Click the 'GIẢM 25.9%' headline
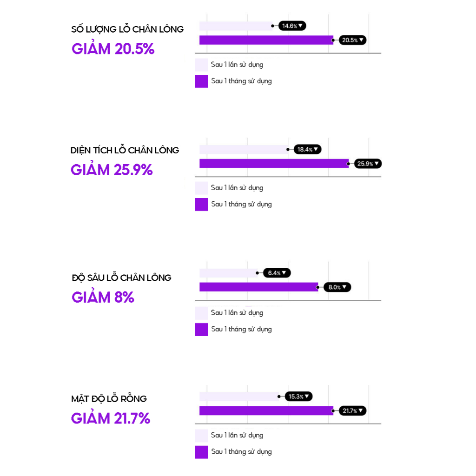The width and height of the screenshot is (476, 476). [112, 170]
